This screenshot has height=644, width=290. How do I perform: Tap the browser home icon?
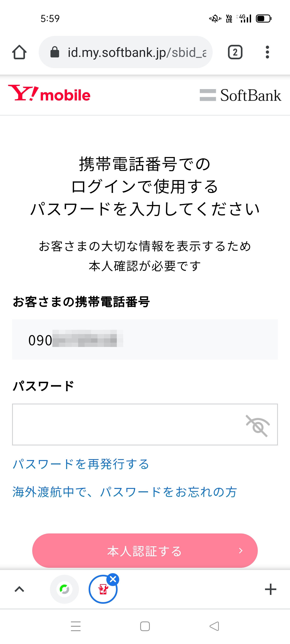[19, 52]
